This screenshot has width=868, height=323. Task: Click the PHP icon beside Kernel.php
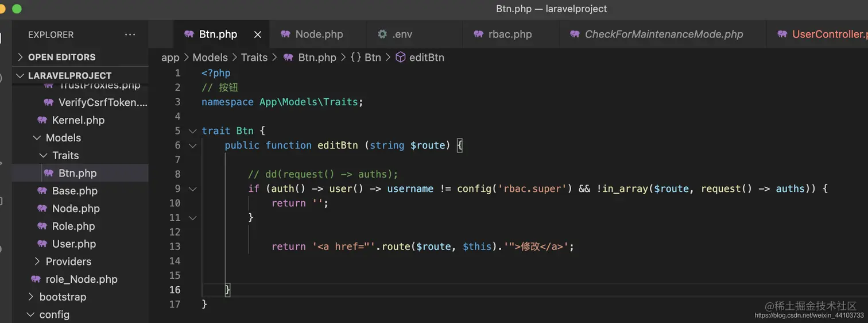pos(42,120)
